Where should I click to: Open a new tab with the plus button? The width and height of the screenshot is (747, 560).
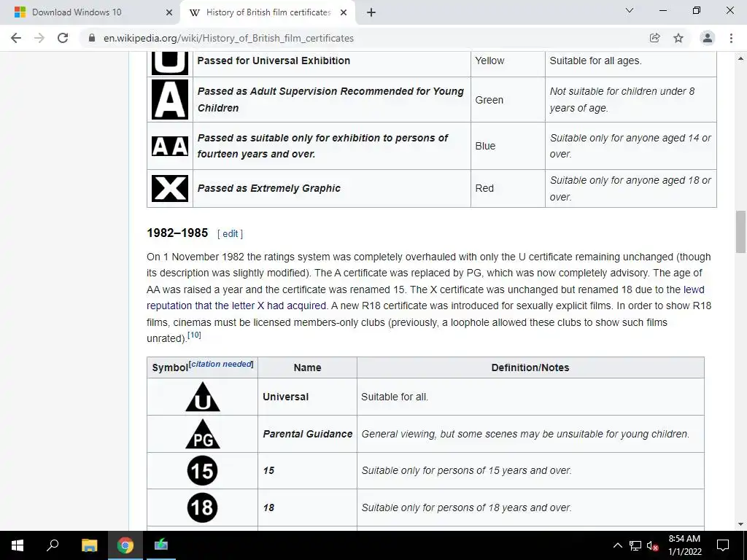[x=371, y=12]
